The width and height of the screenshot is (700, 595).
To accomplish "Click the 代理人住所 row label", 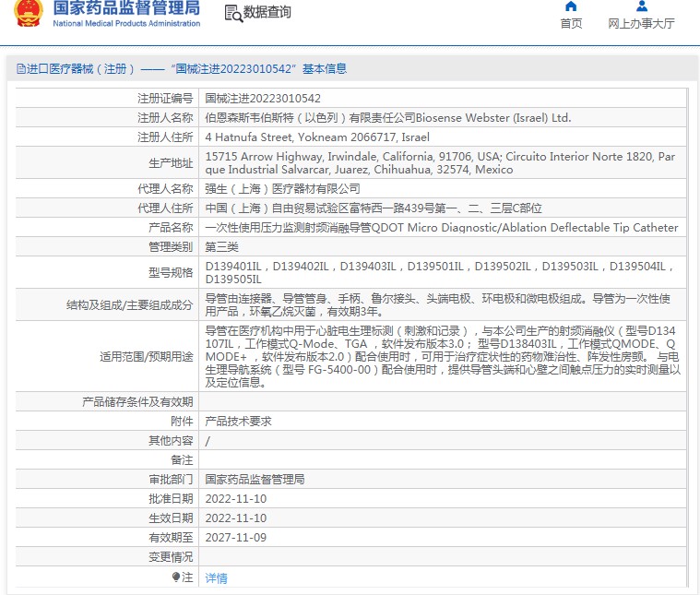I will tap(165, 208).
